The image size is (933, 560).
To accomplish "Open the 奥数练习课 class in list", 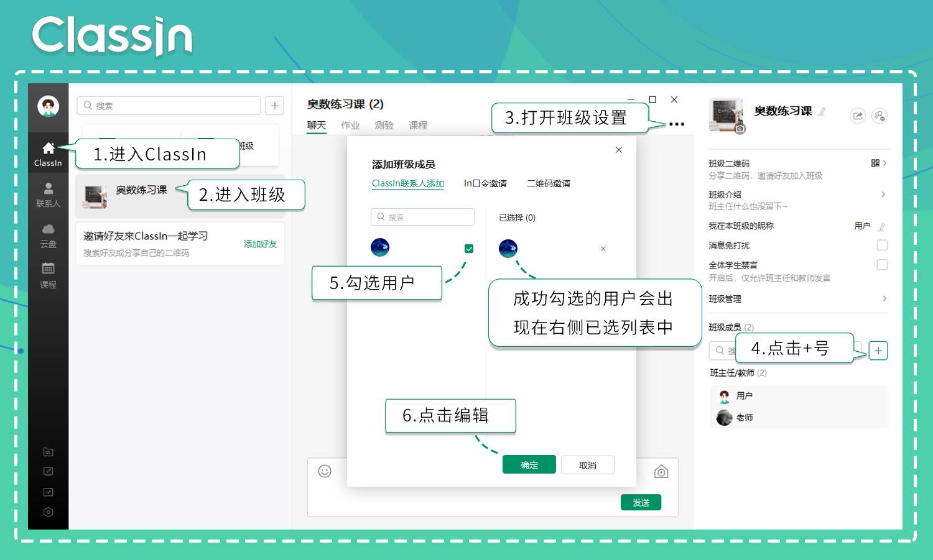I will (180, 196).
